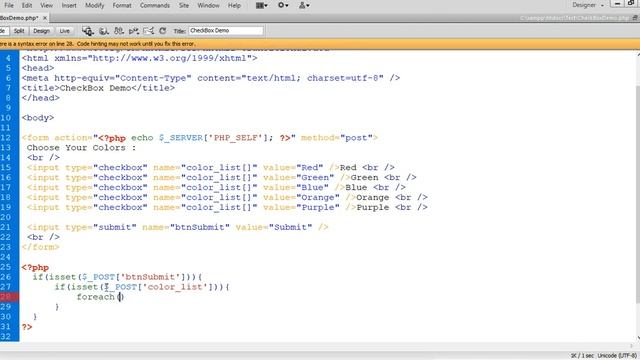
Task: Click the '<body>' tag on line 10
Action: 38,118
